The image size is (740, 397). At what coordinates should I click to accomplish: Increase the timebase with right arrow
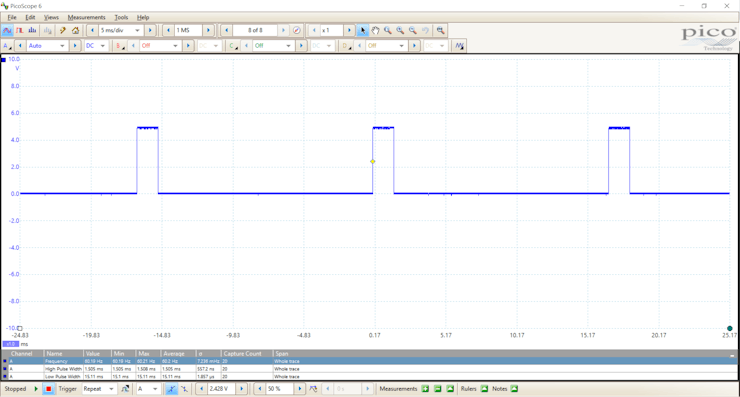(x=150, y=30)
